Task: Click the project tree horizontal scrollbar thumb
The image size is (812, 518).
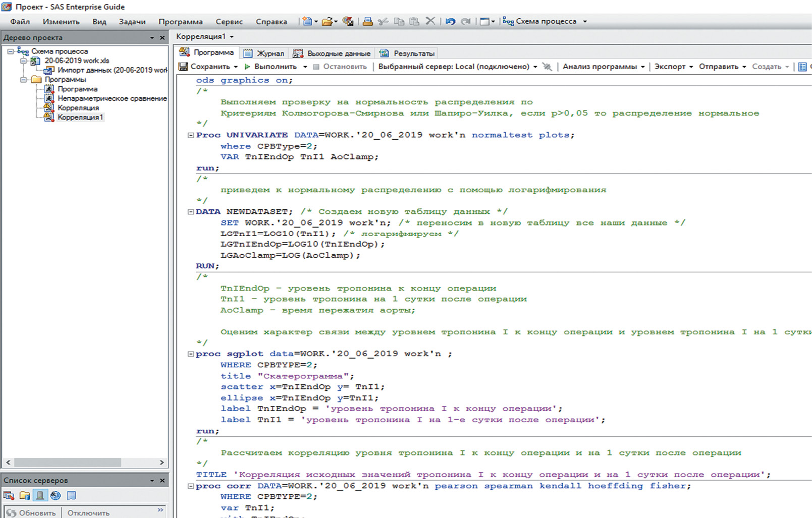Action: 68,462
